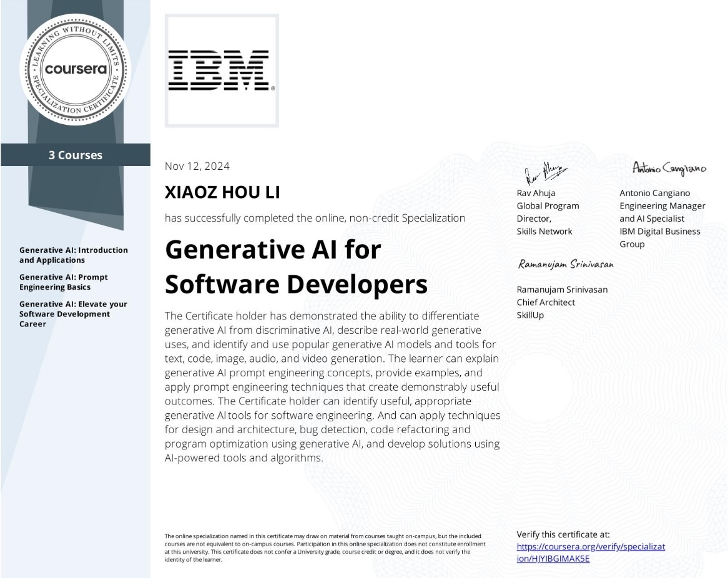Click the "Verify this certificate at:" label
Image resolution: width=728 pixels, height=578 pixels.
[x=563, y=534]
